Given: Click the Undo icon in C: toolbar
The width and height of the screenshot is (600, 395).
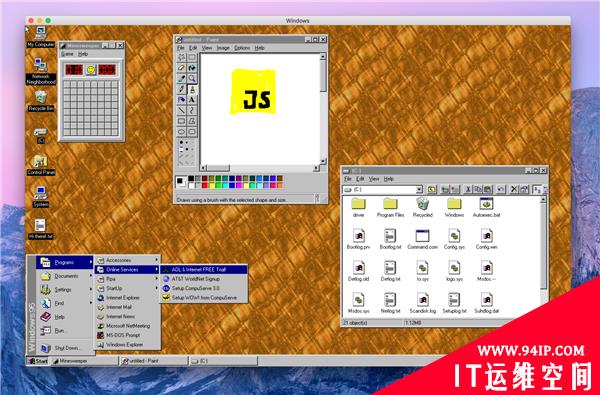Looking at the screenshot, I should [x=501, y=189].
